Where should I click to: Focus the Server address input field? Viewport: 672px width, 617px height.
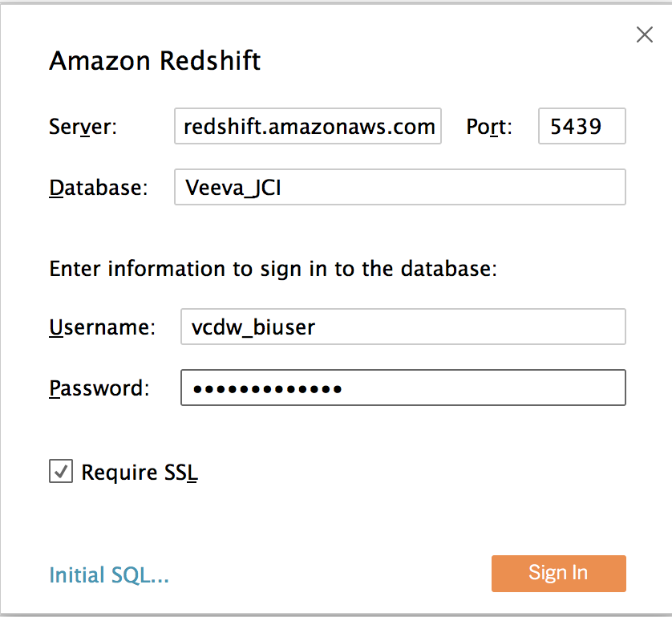coord(308,126)
